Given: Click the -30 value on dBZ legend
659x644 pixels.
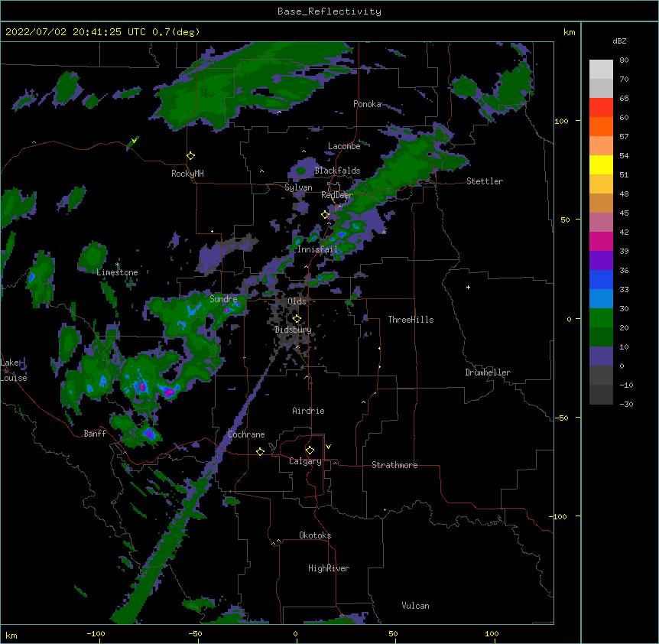Looking at the screenshot, I should pos(626,405).
